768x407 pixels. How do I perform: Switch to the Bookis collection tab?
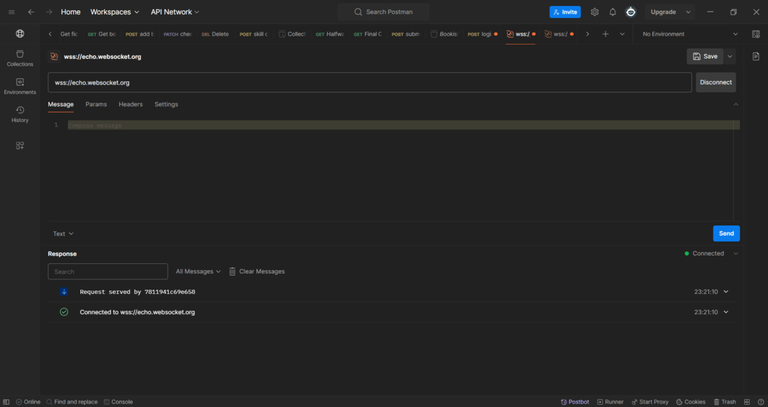[x=444, y=34]
